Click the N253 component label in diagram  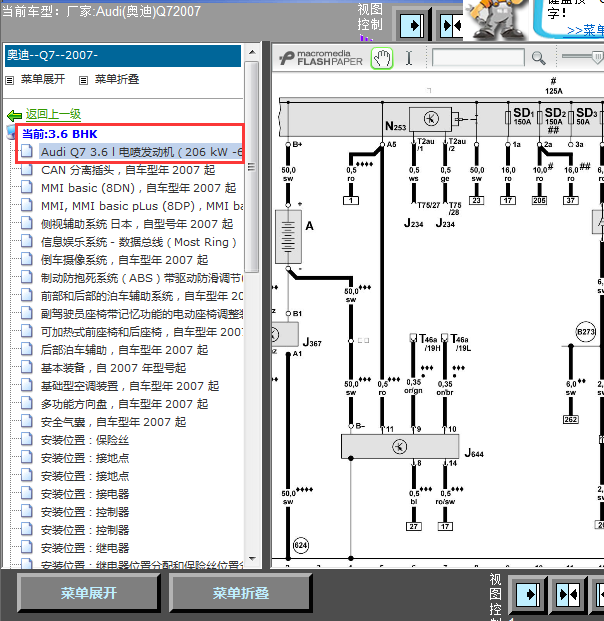pos(396,126)
